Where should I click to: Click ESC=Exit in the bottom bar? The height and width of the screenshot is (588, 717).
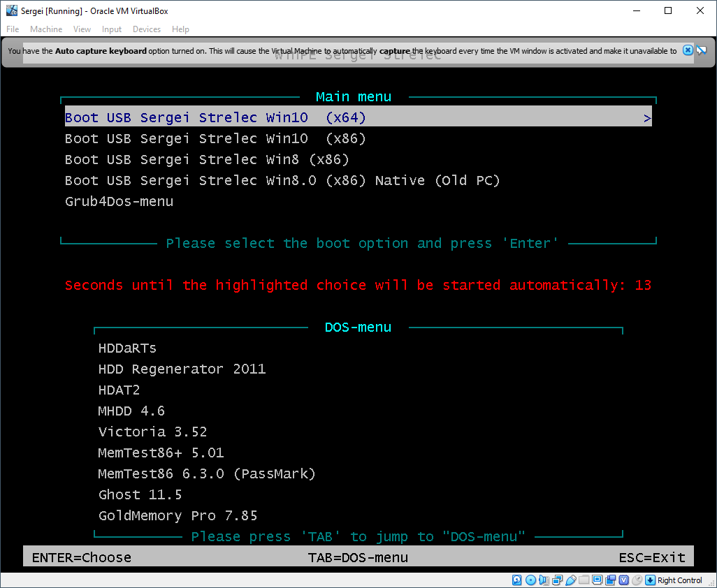[652, 558]
